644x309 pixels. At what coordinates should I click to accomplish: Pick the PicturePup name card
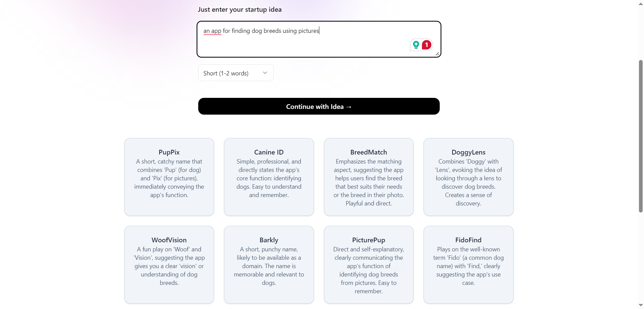(368, 264)
